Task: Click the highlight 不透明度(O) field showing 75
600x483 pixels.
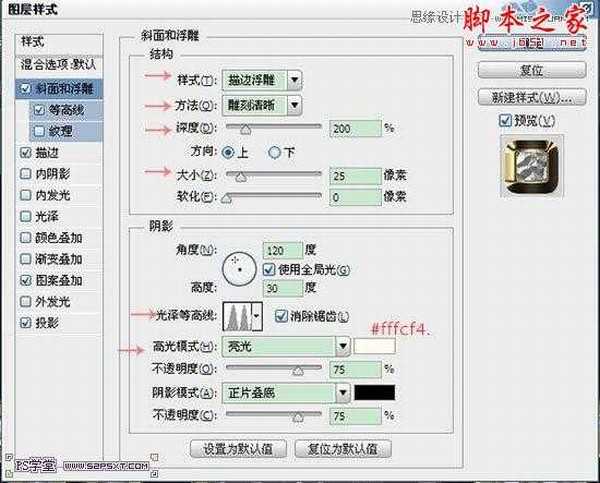Action: [355, 369]
